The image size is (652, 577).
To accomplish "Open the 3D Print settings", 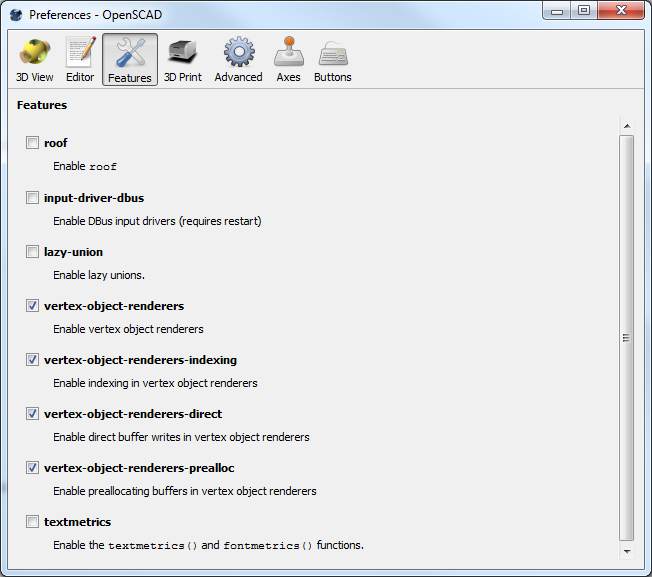I will (182, 59).
